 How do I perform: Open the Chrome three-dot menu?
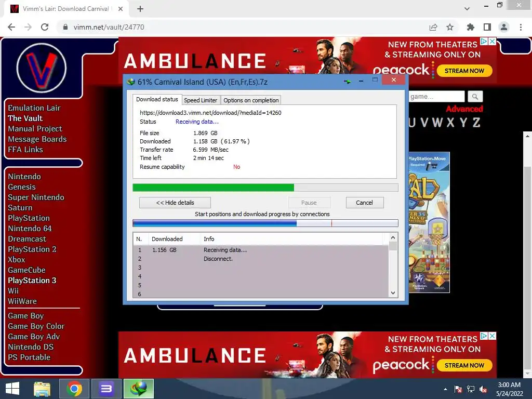521,27
